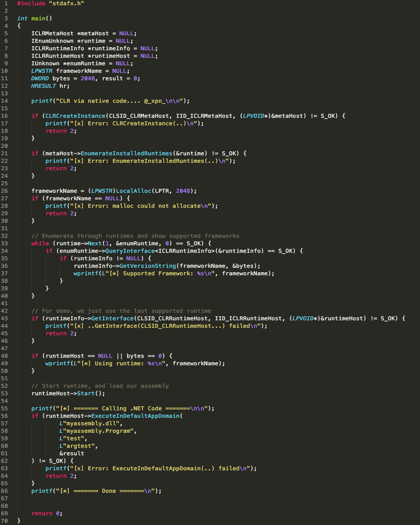Click the "Start runtime, and load our assembly" comment

pos(100,386)
